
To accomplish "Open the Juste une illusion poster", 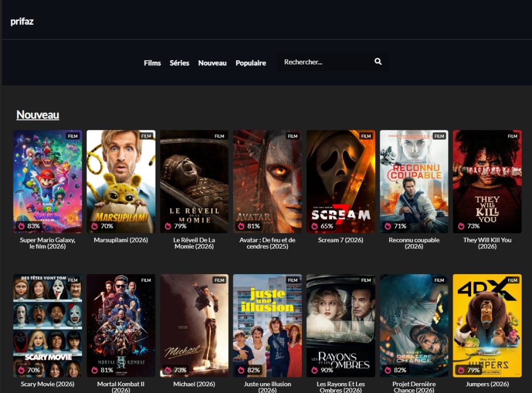I will 268,326.
